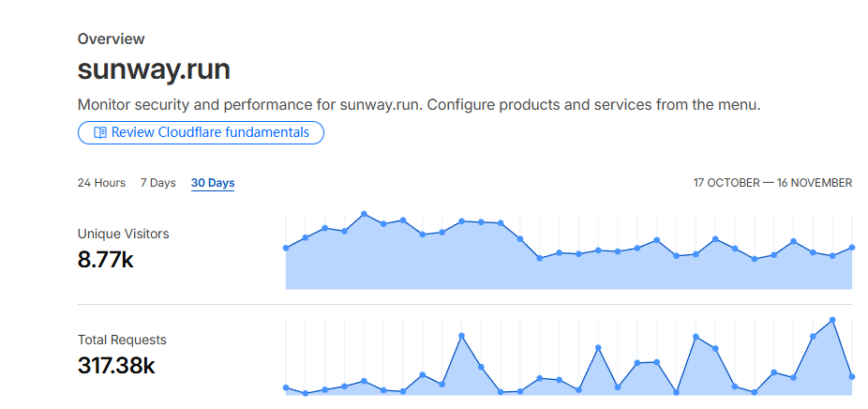Select the 7 Days time range
868x409 pixels.
[x=157, y=183]
